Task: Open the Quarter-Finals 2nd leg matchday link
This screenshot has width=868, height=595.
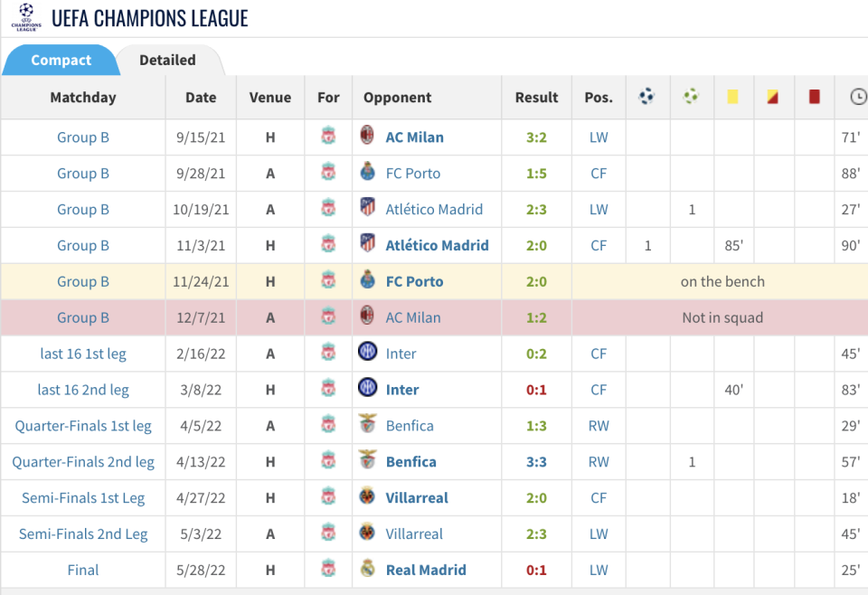Action: pyautogui.click(x=83, y=461)
